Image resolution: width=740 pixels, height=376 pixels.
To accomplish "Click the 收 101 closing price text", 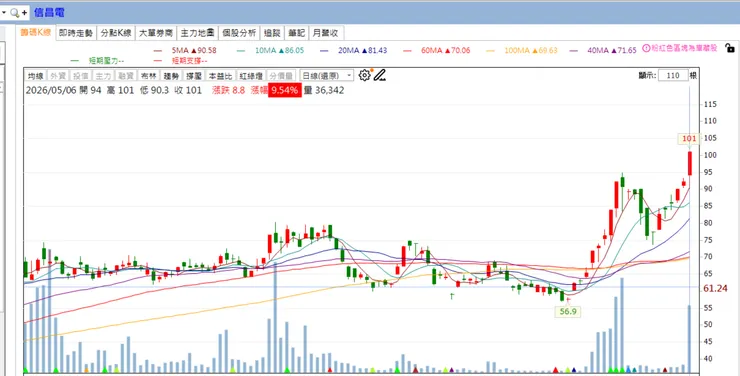I will 188,90.
